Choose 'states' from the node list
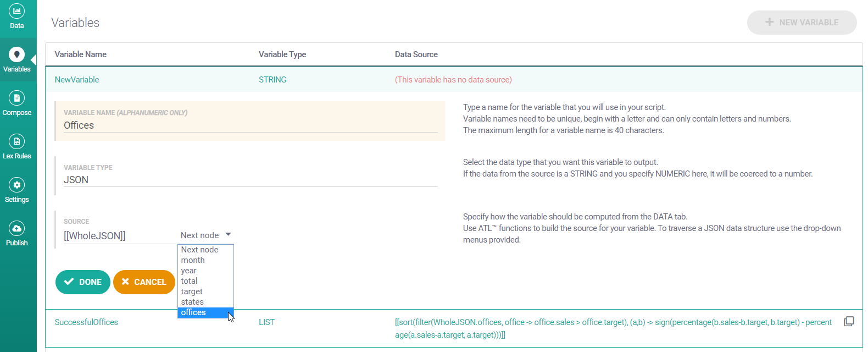 205,302
